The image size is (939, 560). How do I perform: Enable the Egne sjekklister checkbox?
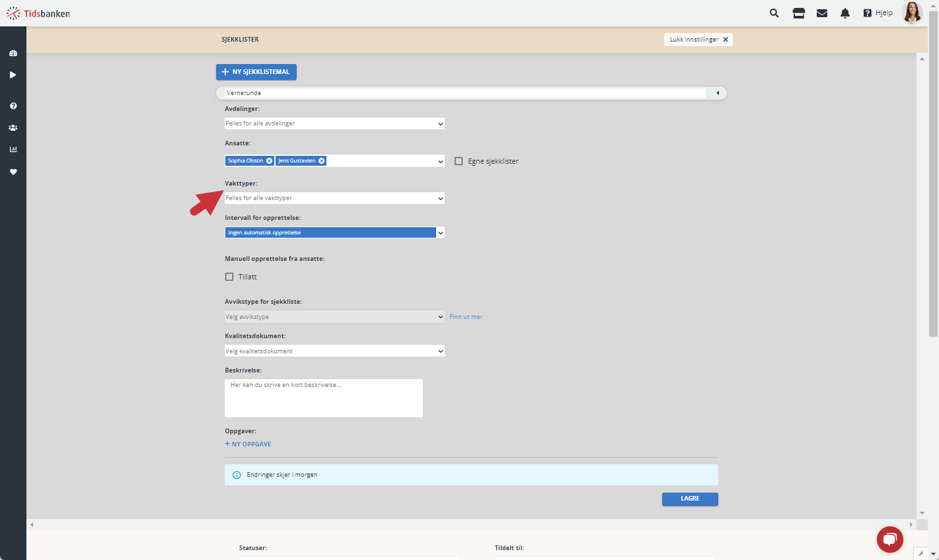459,161
